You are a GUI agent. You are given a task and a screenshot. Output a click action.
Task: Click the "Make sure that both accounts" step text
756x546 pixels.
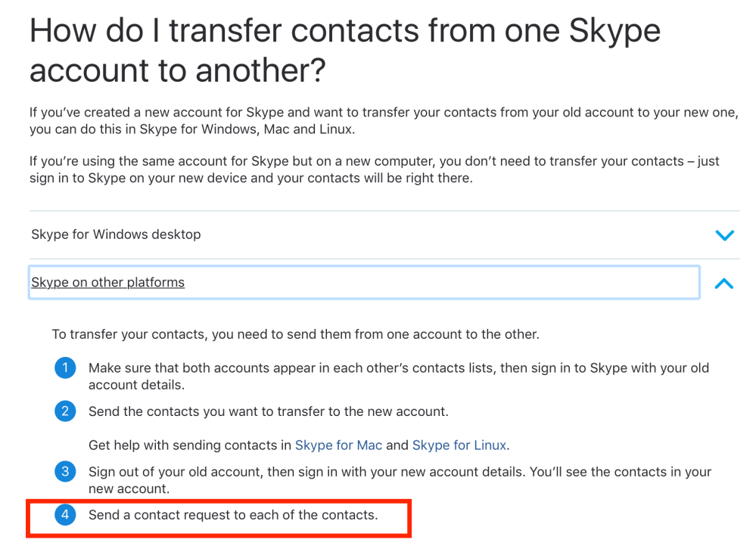[x=398, y=376]
